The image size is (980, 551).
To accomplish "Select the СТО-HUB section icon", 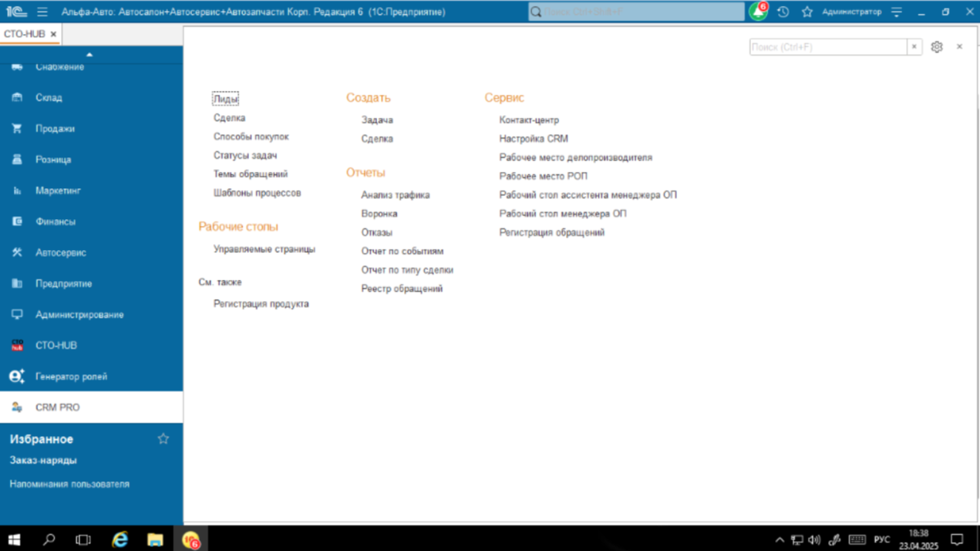I will pyautogui.click(x=17, y=346).
